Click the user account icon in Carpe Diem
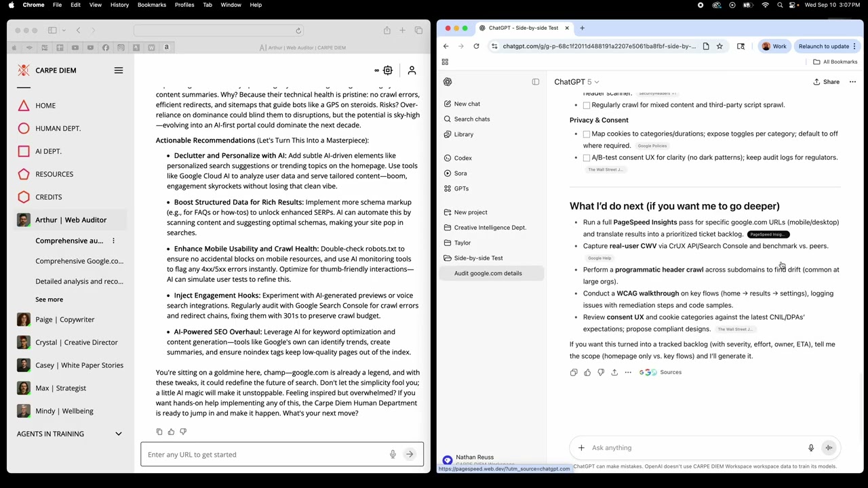The width and height of the screenshot is (868, 488). [x=412, y=70]
